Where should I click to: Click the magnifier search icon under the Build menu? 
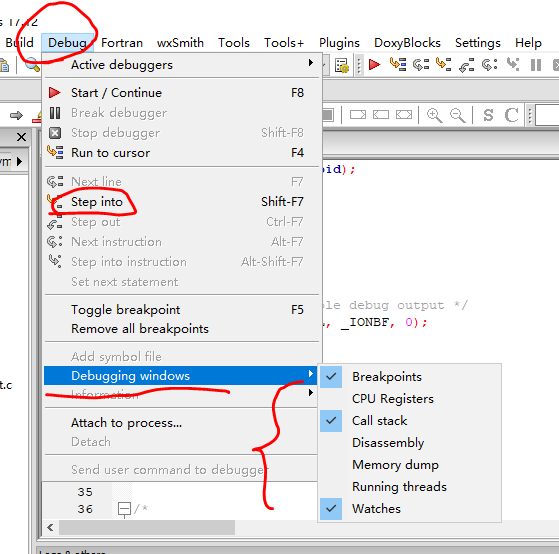[32, 65]
